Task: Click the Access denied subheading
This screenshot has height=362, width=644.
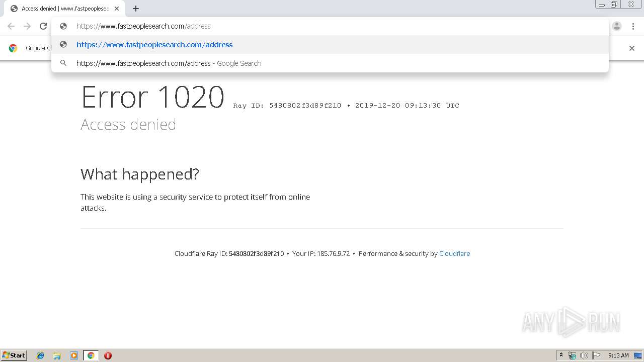Action: (128, 124)
